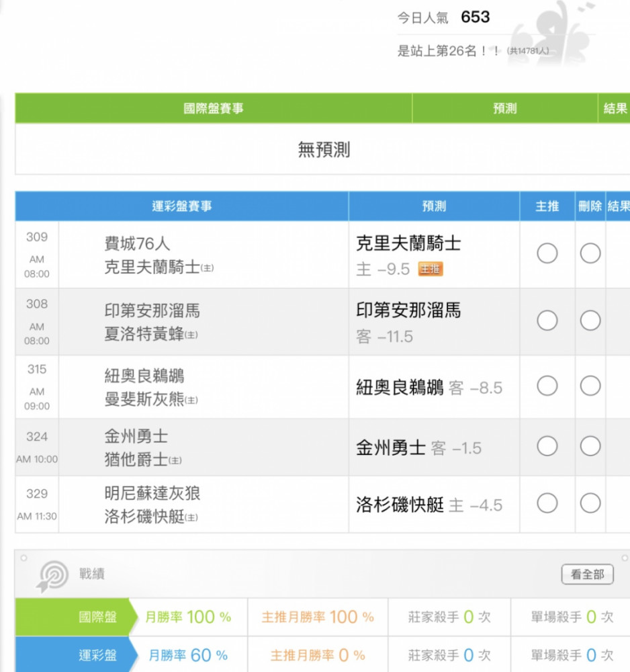
Task: Click prediction 紐奧良鵜鶘 客 -8.5
Action: click(x=429, y=388)
